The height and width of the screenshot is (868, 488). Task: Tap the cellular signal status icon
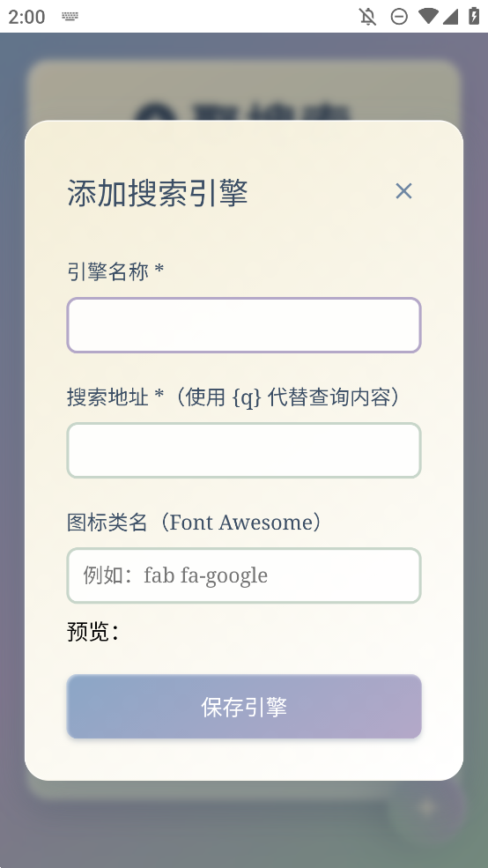pos(450,17)
